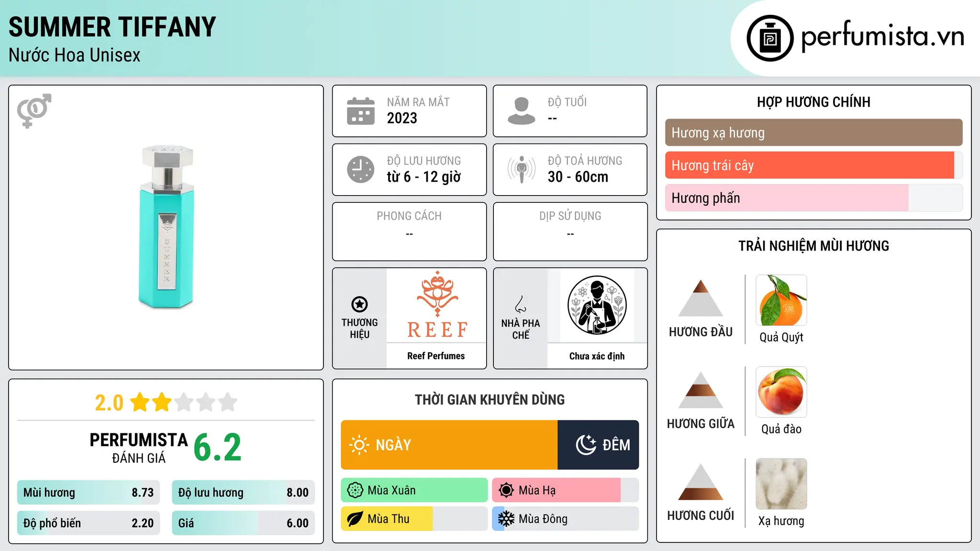
Task: Click the sillage value 30 - 60cm
Action: tap(578, 177)
